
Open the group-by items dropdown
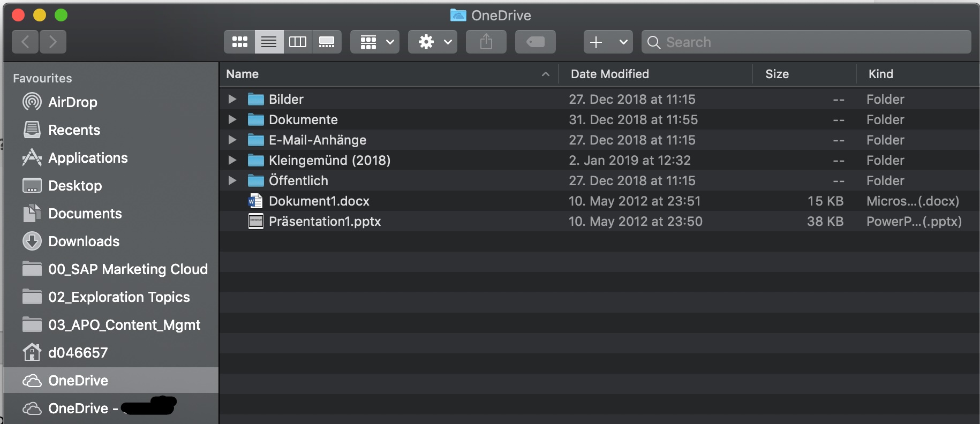pos(375,42)
